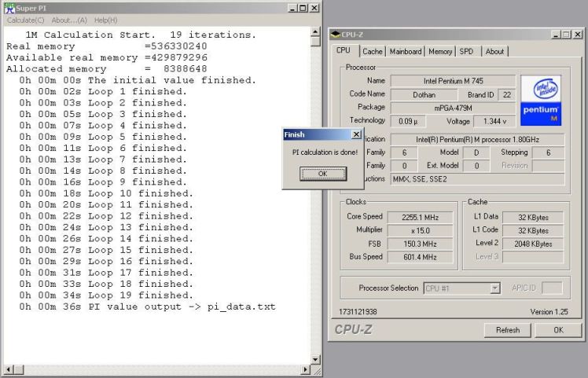This screenshot has height=378, width=588.
Task: Switch to the SPD tab in CPU-Z
Action: [466, 51]
